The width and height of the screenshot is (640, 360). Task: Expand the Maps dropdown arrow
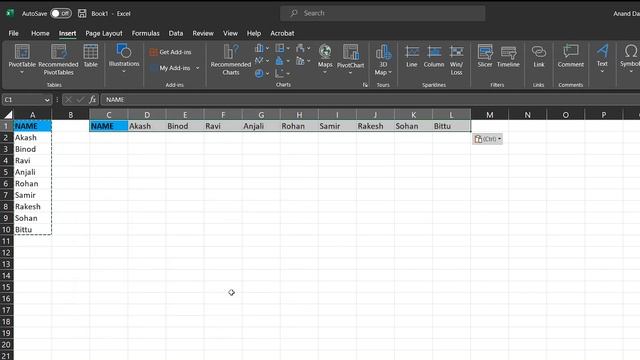pos(325,73)
